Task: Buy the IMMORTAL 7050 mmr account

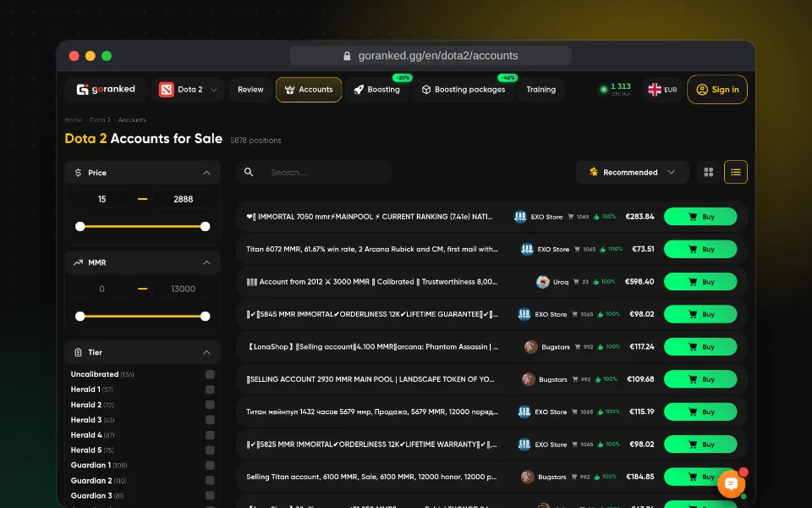Action: click(700, 217)
